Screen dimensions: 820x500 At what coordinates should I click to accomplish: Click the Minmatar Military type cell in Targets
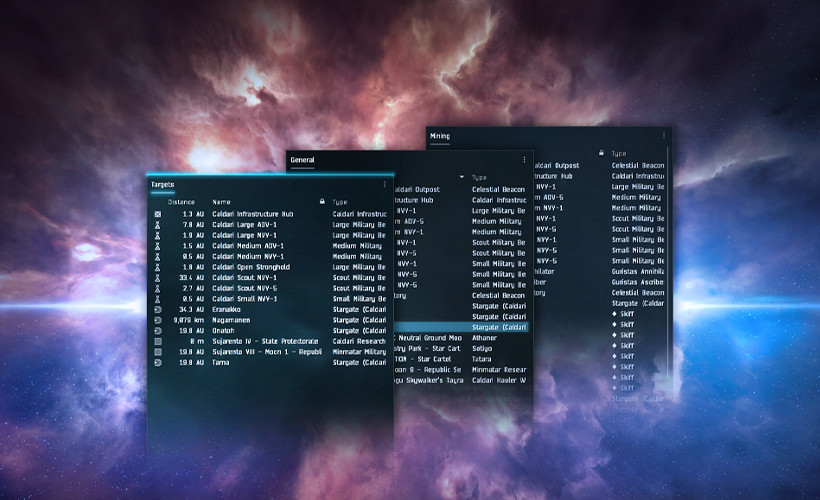pyautogui.click(x=359, y=352)
